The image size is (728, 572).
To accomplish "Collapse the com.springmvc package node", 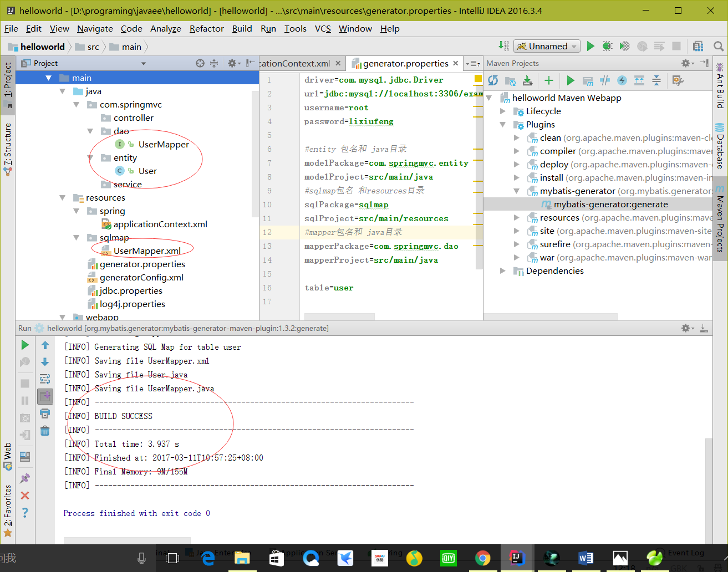I will click(x=76, y=104).
